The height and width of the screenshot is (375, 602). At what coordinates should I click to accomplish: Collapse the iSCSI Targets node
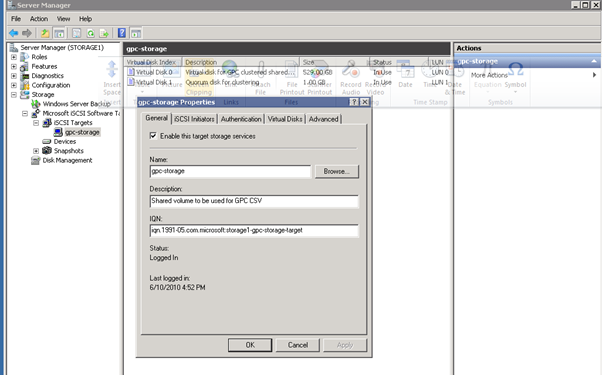36,123
